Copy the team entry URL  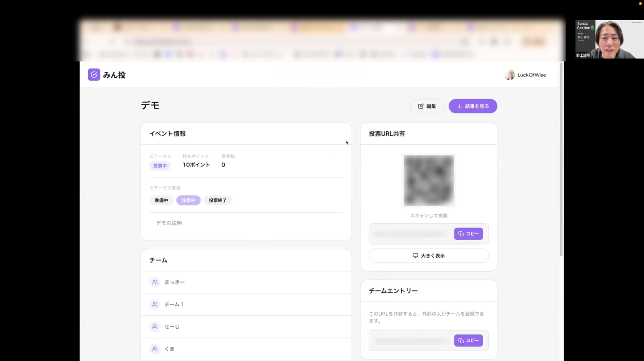pyautogui.click(x=468, y=340)
